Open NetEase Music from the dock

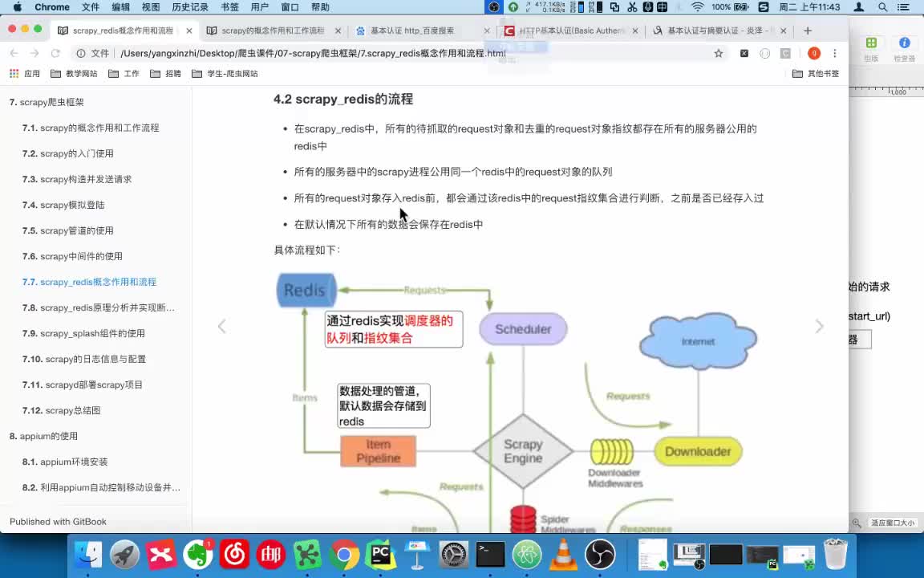234,555
